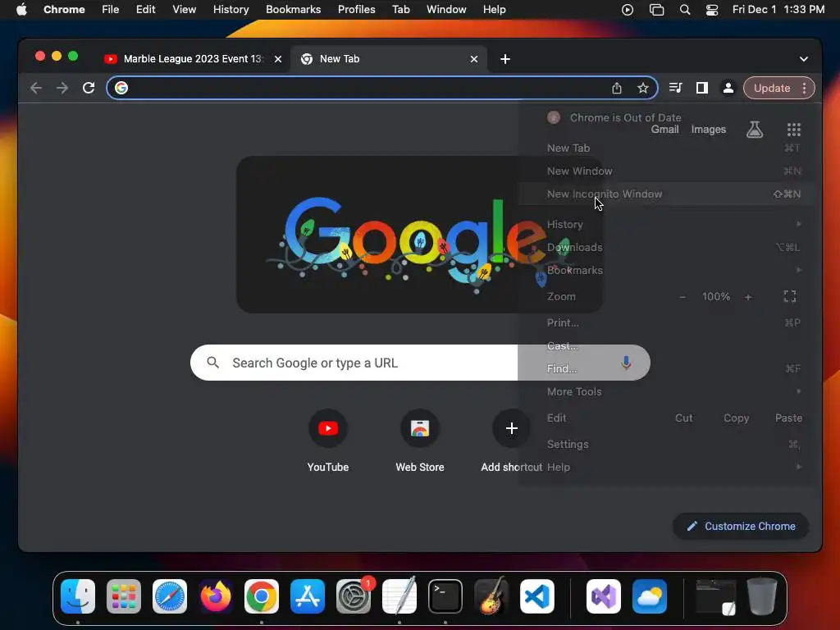Close the New Tab tab
This screenshot has width=840, height=630.
(473, 59)
